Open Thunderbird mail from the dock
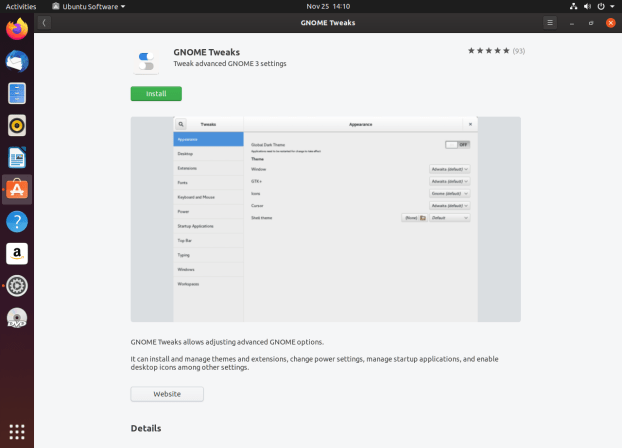 pos(17,61)
